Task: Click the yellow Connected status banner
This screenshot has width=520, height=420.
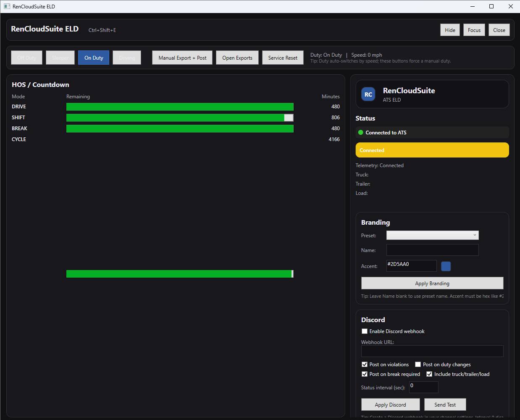Action: (432, 150)
